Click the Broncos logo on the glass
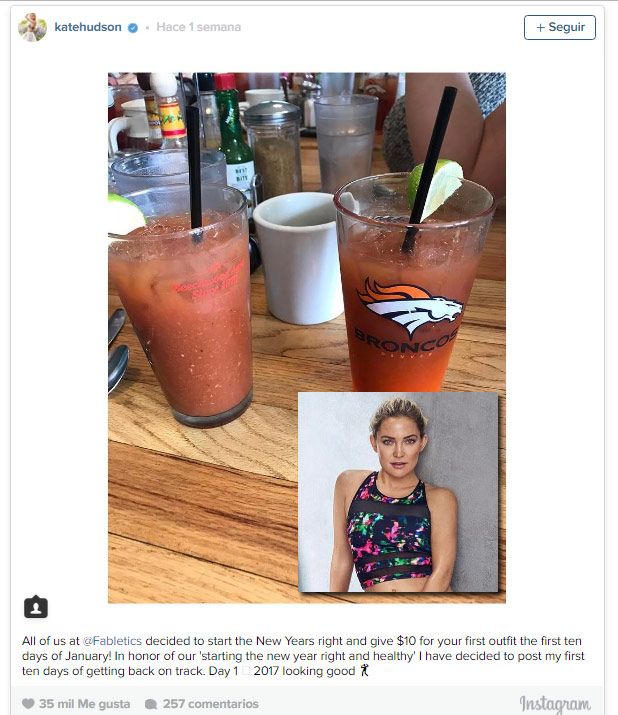 [x=410, y=306]
